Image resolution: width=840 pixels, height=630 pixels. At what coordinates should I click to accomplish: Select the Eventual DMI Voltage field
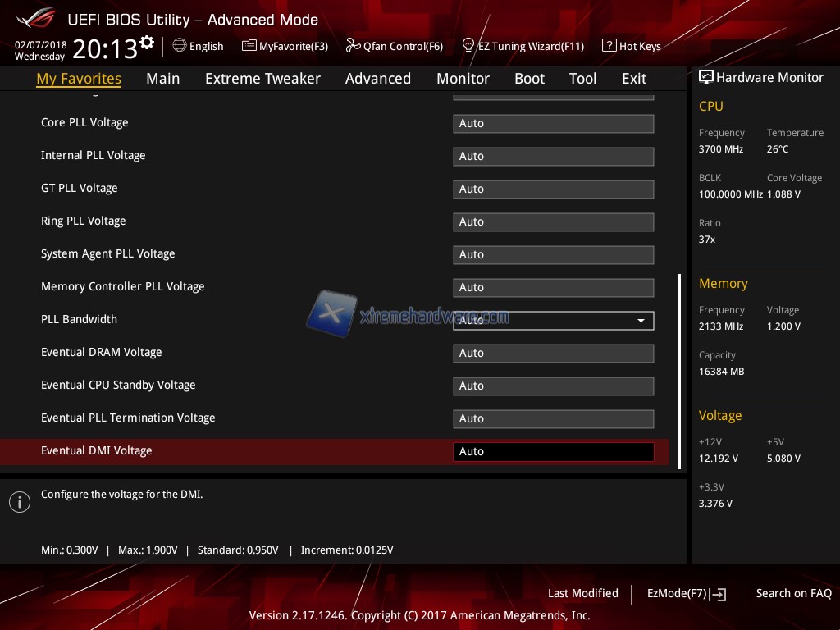tap(553, 452)
